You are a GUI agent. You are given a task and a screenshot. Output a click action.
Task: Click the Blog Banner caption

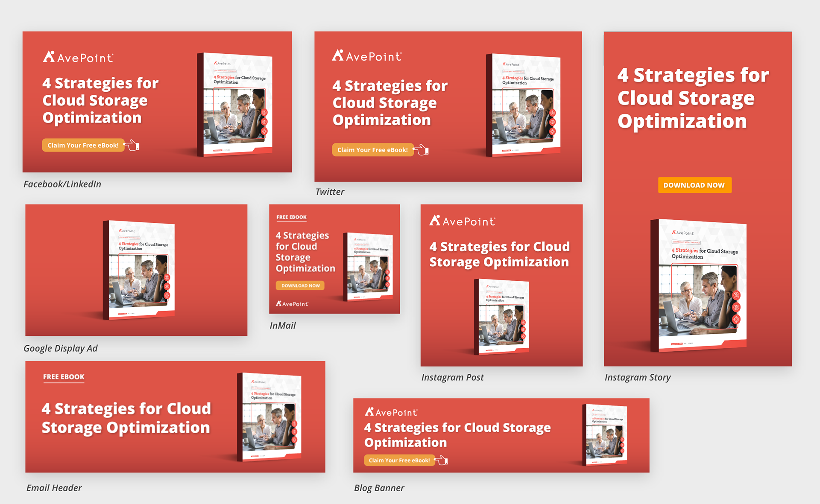click(x=379, y=488)
